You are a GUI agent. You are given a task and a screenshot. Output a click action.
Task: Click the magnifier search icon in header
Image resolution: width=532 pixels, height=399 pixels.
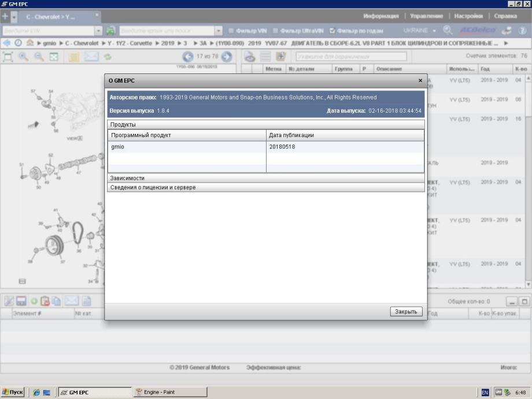tap(448, 30)
